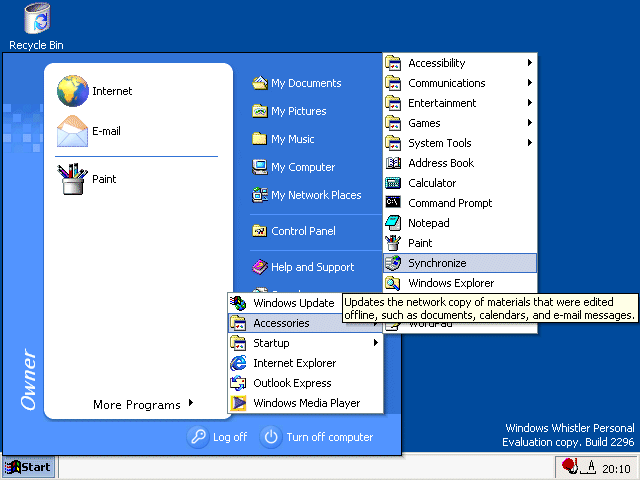Screen dimensions: 640x480
Task: Click the System Tools label
Action: pyautogui.click(x=440, y=143)
